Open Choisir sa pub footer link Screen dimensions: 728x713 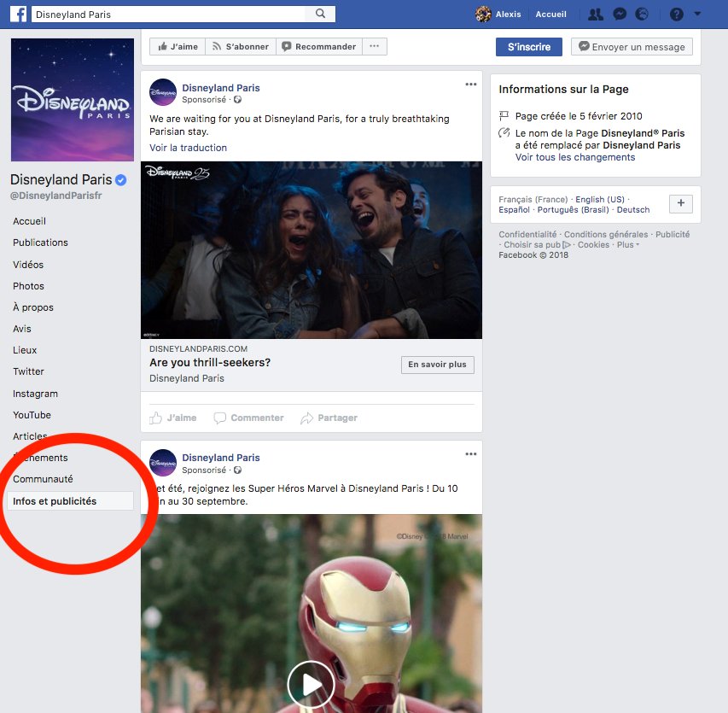[537, 245]
